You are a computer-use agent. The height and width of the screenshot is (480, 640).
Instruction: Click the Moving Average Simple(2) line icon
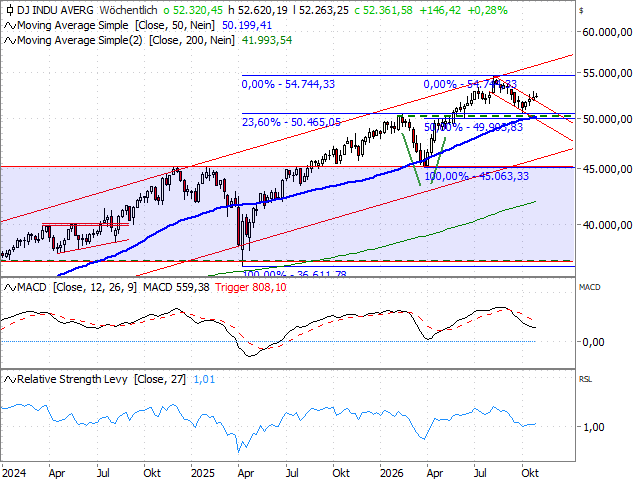pos(10,40)
